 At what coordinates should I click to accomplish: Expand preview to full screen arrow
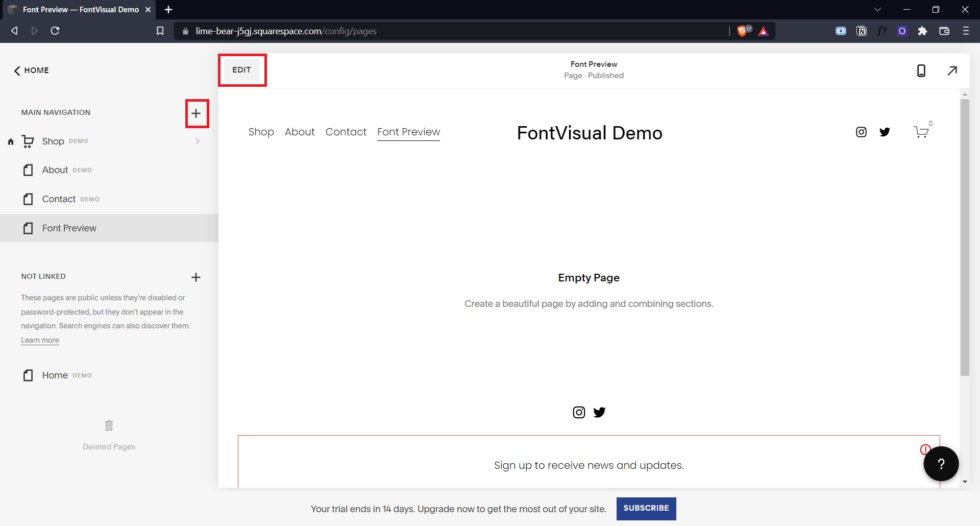tap(952, 70)
